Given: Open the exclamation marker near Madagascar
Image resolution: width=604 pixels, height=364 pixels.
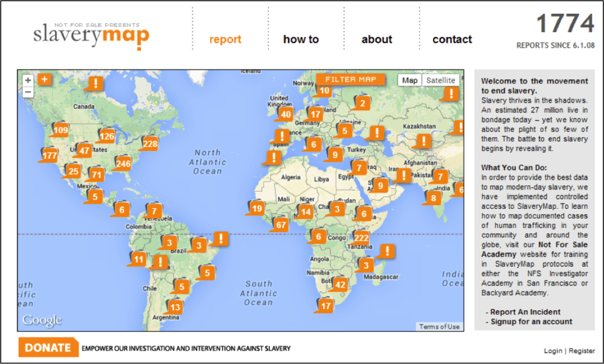Looking at the screenshot, I should pos(387,251).
